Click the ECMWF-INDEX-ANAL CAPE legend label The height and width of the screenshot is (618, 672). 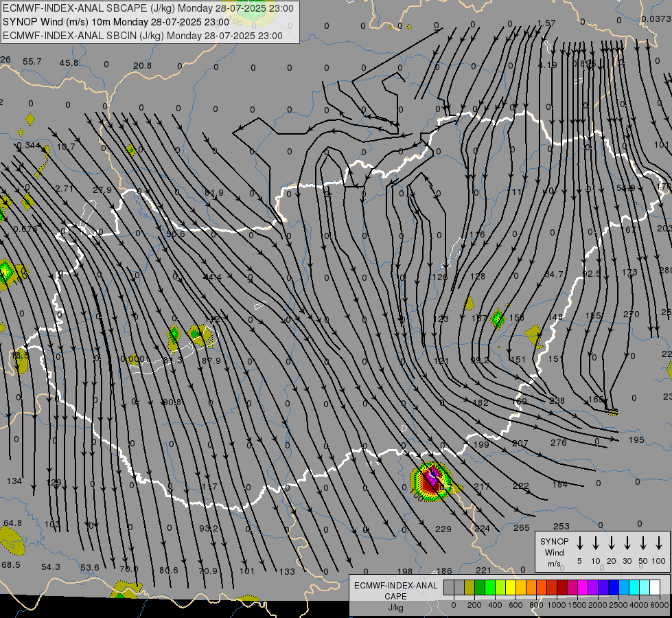(395, 596)
